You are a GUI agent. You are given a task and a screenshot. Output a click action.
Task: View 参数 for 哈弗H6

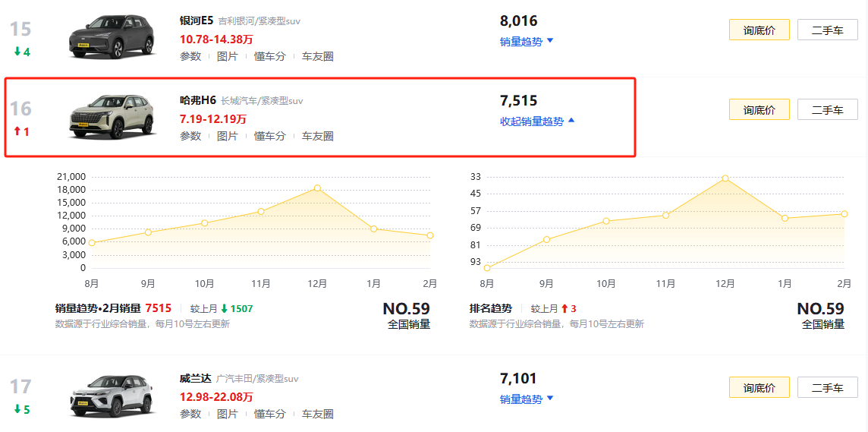click(190, 136)
